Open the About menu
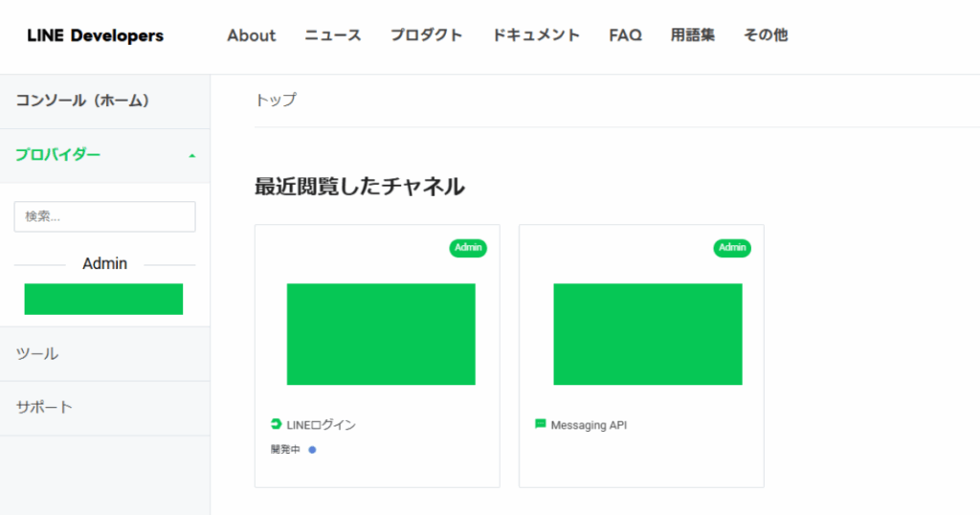The height and width of the screenshot is (515, 980). tap(252, 35)
